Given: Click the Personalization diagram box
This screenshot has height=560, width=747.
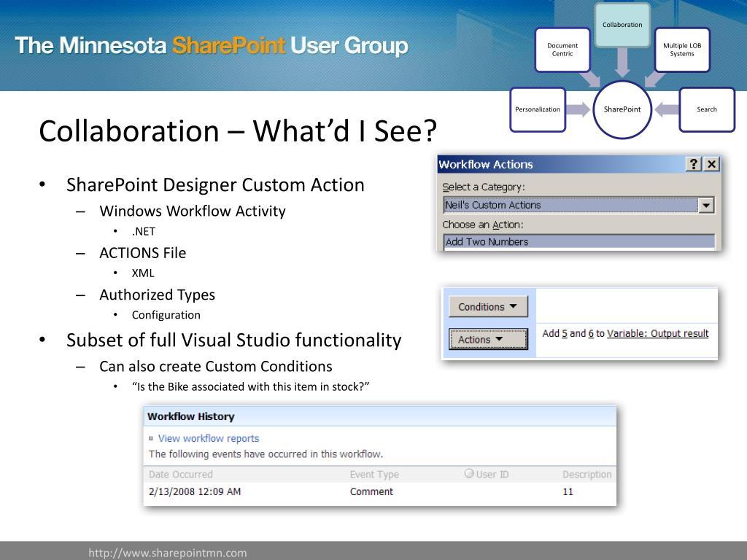Looking at the screenshot, I should pos(538,109).
